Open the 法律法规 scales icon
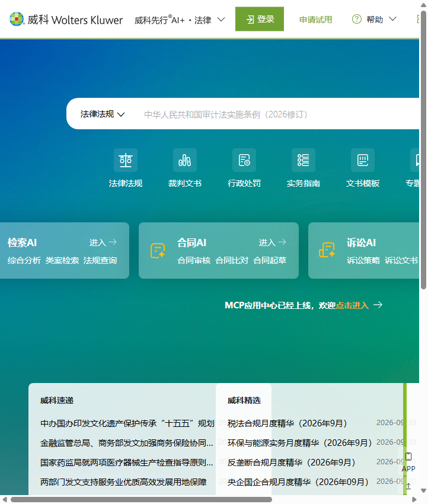 tap(126, 160)
